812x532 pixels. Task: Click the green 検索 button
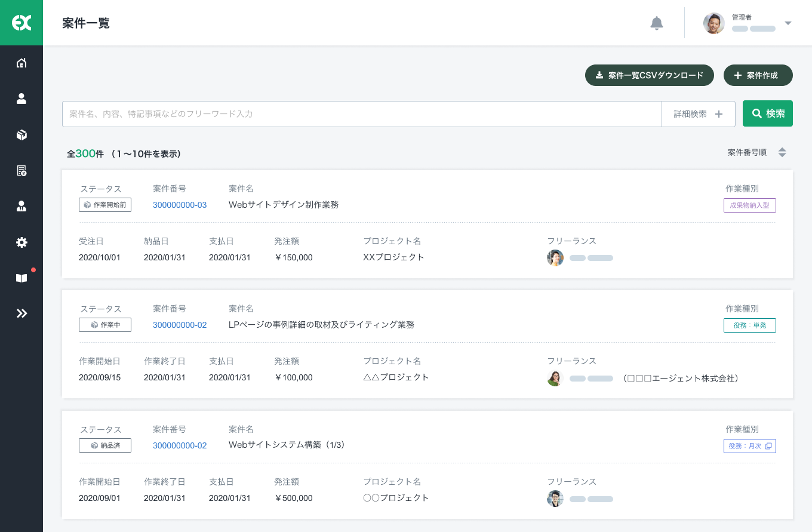(x=767, y=113)
